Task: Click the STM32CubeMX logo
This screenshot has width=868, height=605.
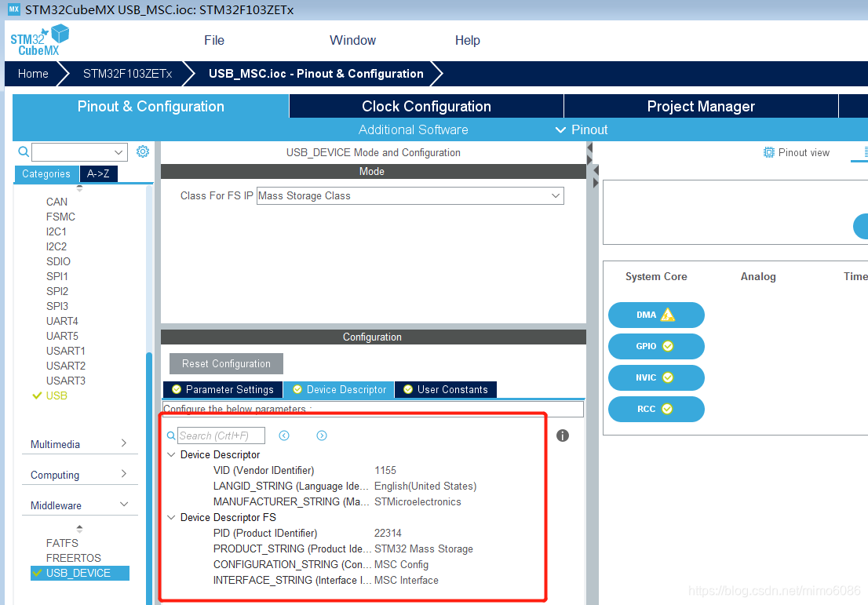Action: pos(40,40)
